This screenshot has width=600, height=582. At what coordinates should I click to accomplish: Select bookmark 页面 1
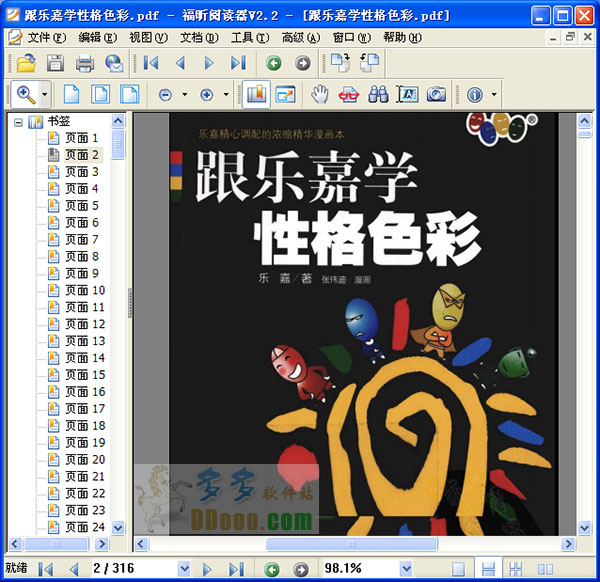(82, 138)
